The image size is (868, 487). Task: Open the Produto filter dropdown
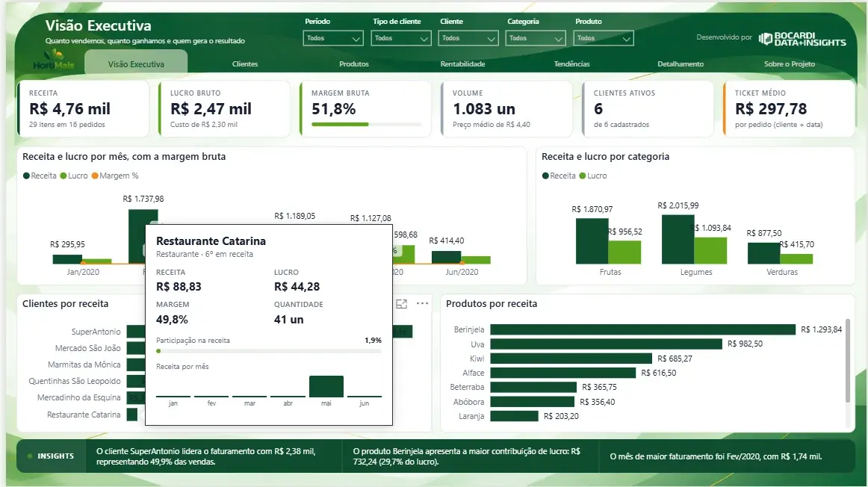click(x=604, y=38)
